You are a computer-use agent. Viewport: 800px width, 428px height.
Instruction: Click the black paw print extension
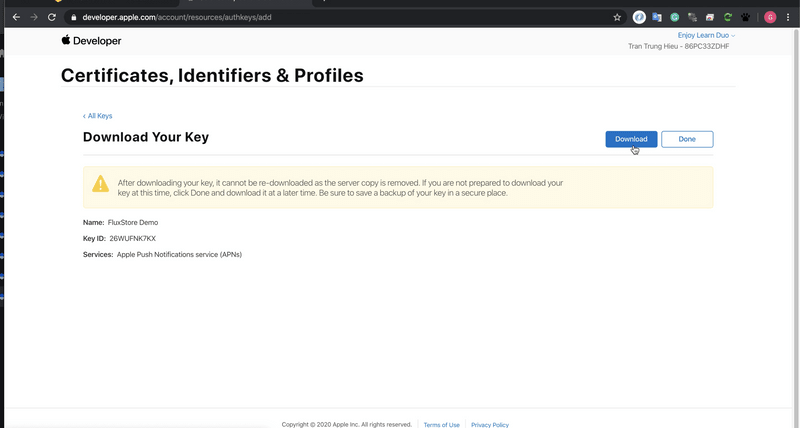coord(745,17)
